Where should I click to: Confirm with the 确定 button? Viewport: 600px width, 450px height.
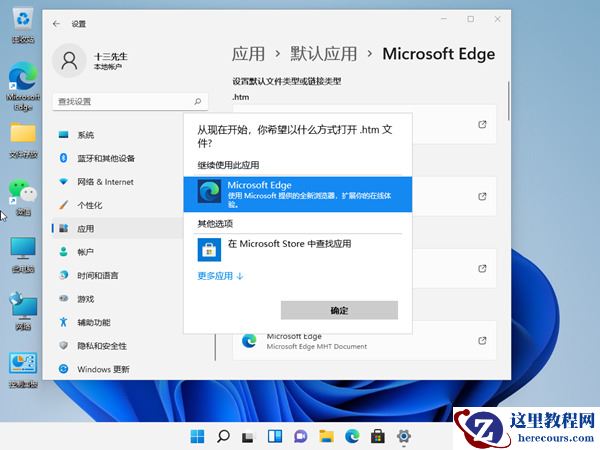pos(339,310)
